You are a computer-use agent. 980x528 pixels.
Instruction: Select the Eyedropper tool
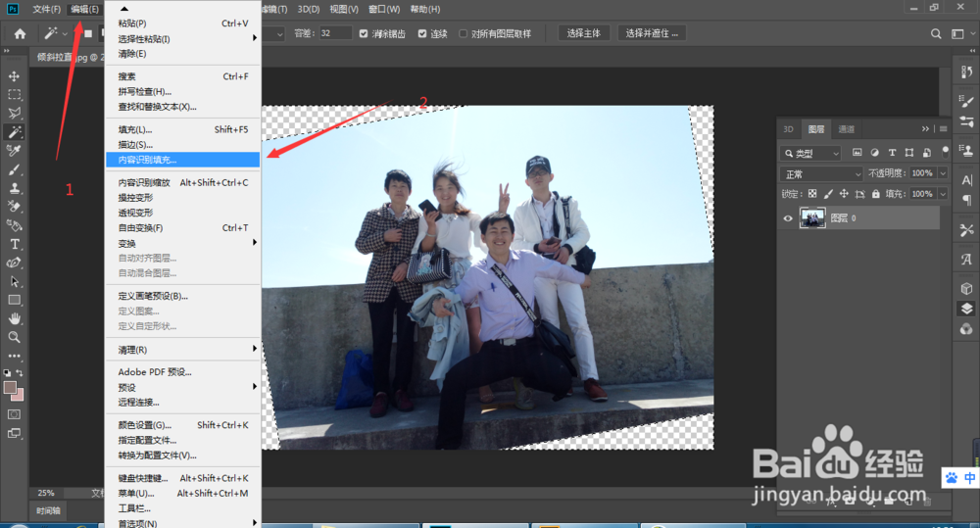(14, 151)
